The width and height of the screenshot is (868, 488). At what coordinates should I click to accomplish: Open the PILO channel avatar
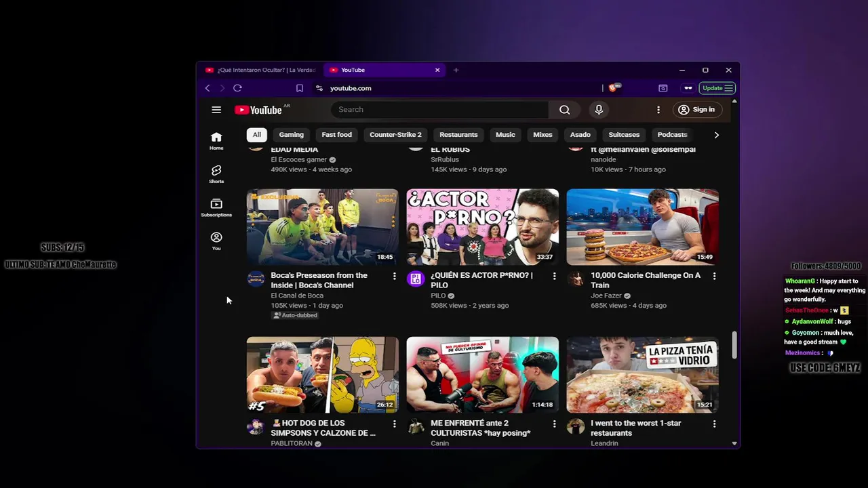[x=415, y=279]
